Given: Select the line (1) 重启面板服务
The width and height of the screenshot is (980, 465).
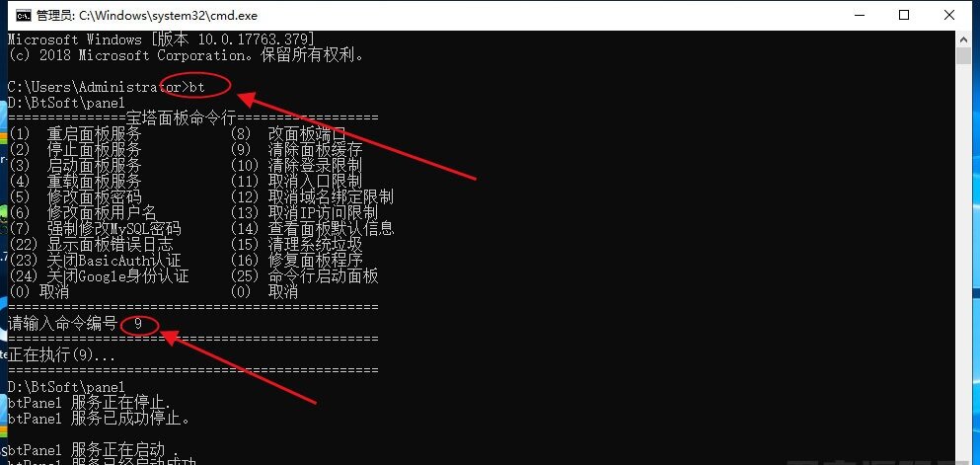Looking at the screenshot, I should (76, 133).
